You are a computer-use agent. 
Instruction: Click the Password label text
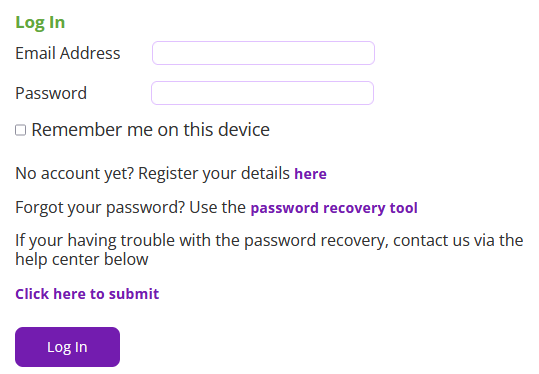tap(51, 93)
